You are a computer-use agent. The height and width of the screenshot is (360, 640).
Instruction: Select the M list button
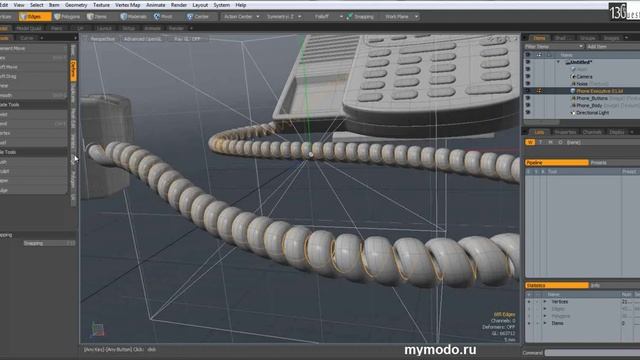(x=550, y=142)
